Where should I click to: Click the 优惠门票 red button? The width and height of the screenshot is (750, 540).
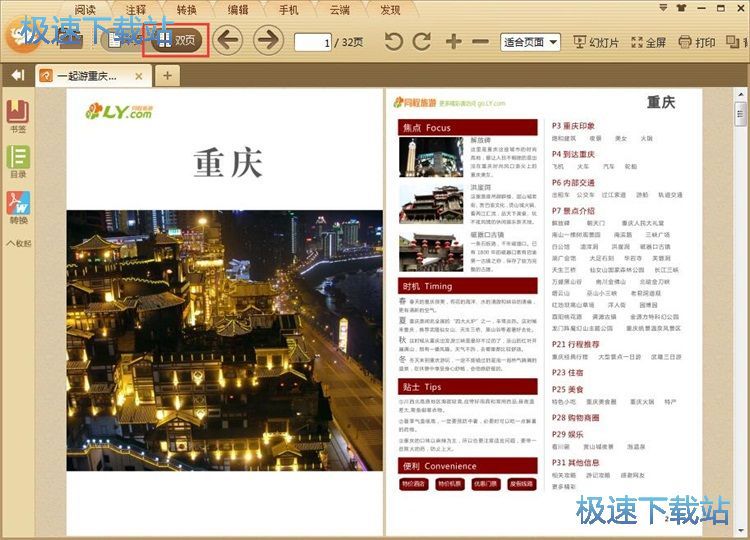[485, 484]
